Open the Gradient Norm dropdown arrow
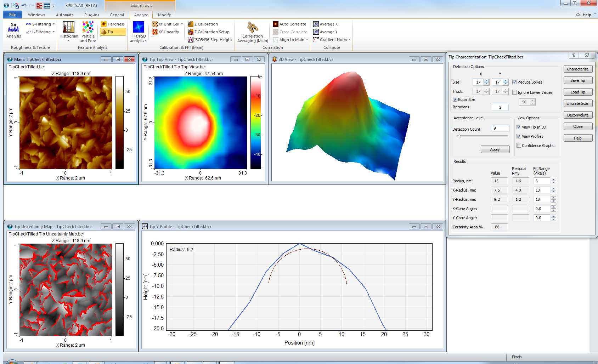 coord(349,40)
